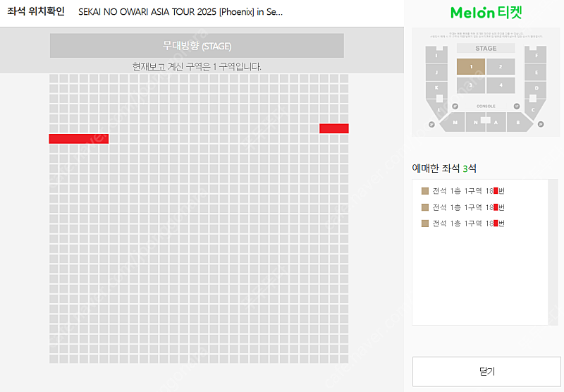The image size is (564, 392).
Task: Click the round marker right of CONSOLE
Action: coord(517,106)
